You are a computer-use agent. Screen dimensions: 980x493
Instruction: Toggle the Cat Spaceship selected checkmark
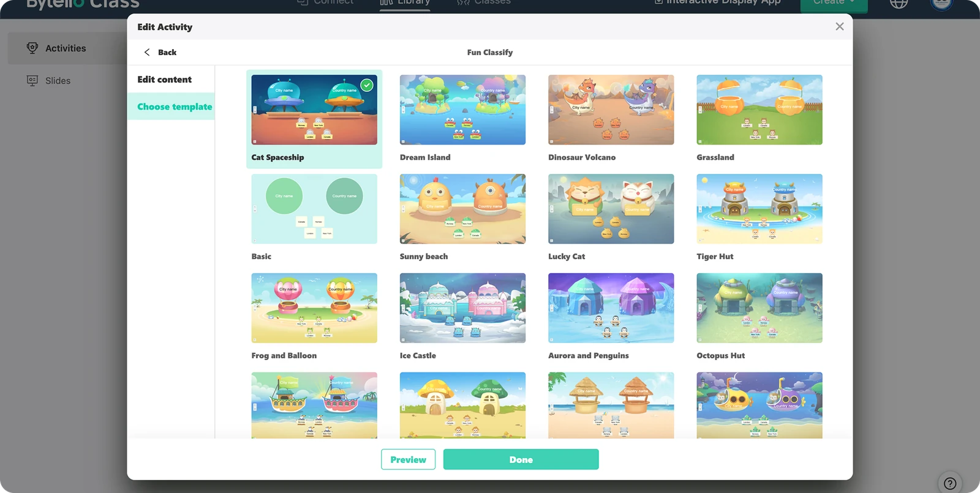tap(366, 85)
